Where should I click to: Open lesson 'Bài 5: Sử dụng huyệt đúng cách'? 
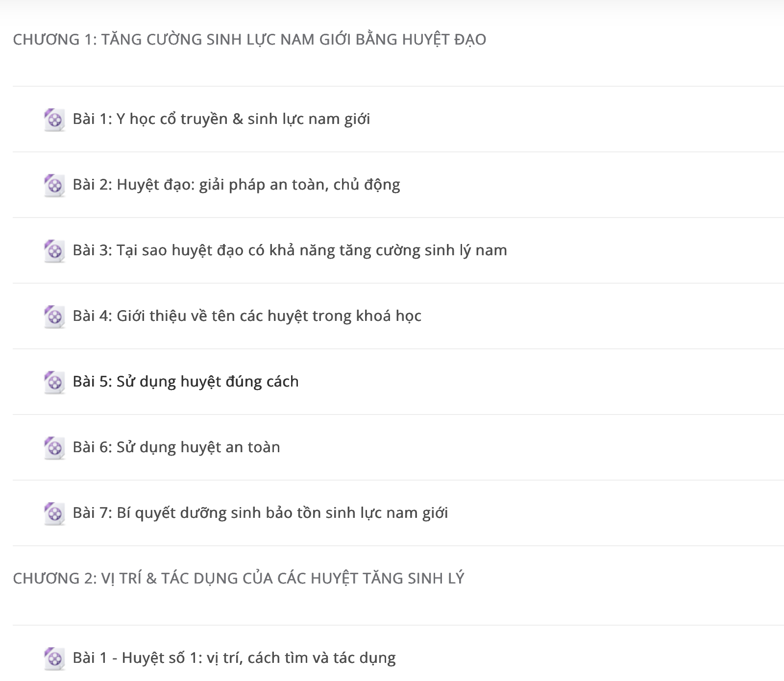(186, 382)
